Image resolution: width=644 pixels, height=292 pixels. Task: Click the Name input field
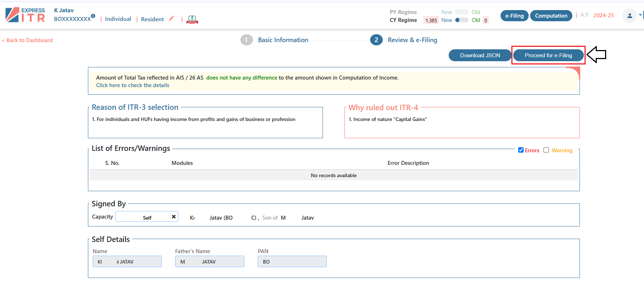click(x=127, y=261)
